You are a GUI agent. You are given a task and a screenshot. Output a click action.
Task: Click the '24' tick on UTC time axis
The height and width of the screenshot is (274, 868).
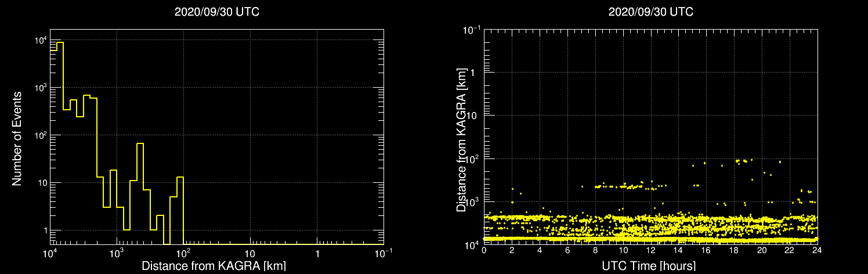pos(817,251)
